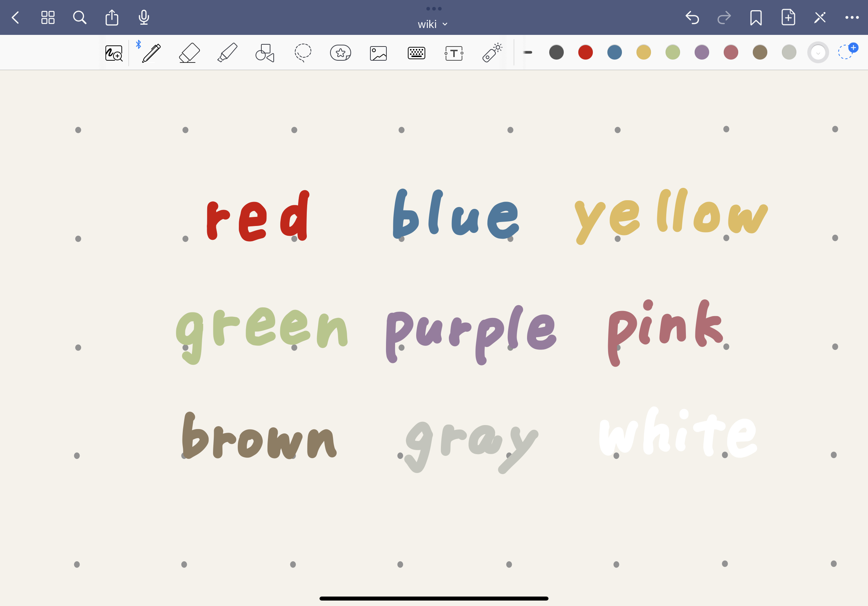Go back to the documents library
The image size is (868, 606).
pos(16,17)
